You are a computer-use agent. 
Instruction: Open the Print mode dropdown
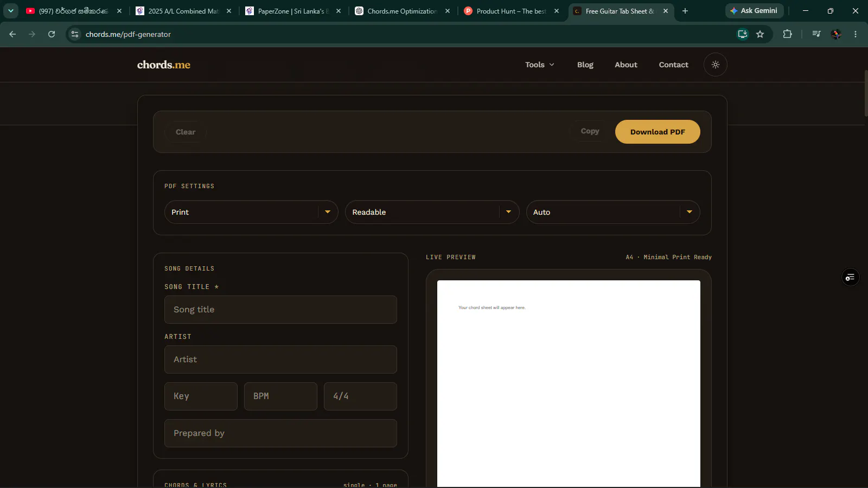[251, 212]
